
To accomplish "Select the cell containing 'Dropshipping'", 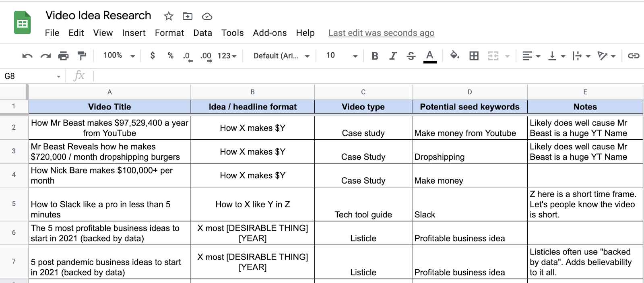I will (470, 152).
